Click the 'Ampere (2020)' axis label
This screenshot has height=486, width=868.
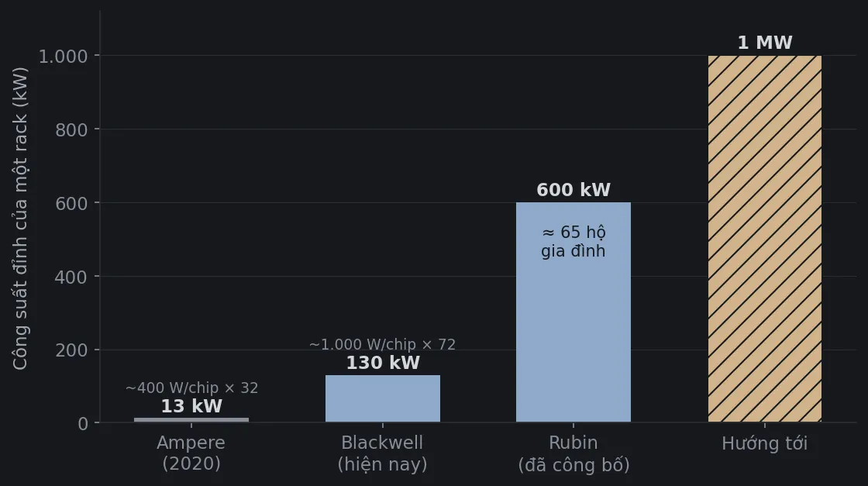click(191, 453)
